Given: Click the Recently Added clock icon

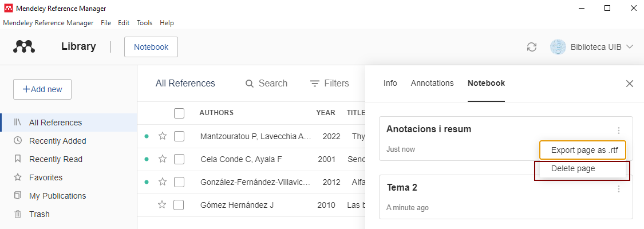Looking at the screenshot, I should pyautogui.click(x=18, y=140).
